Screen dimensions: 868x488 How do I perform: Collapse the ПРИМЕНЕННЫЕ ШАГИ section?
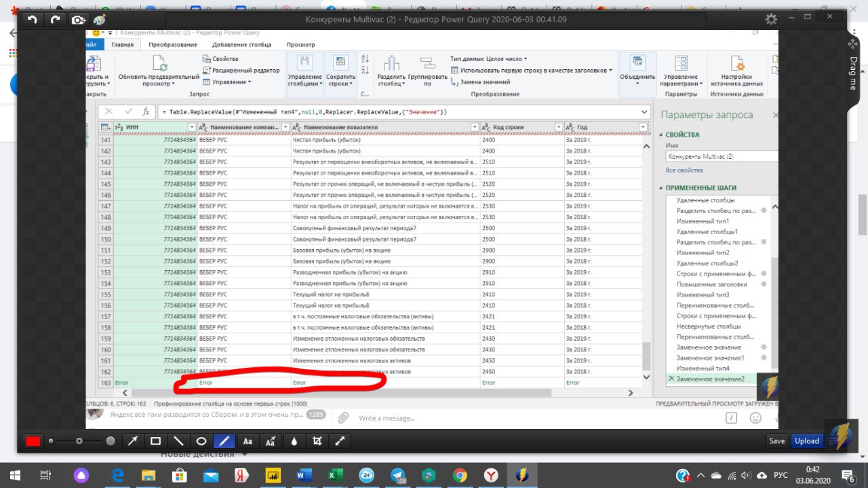coord(661,188)
